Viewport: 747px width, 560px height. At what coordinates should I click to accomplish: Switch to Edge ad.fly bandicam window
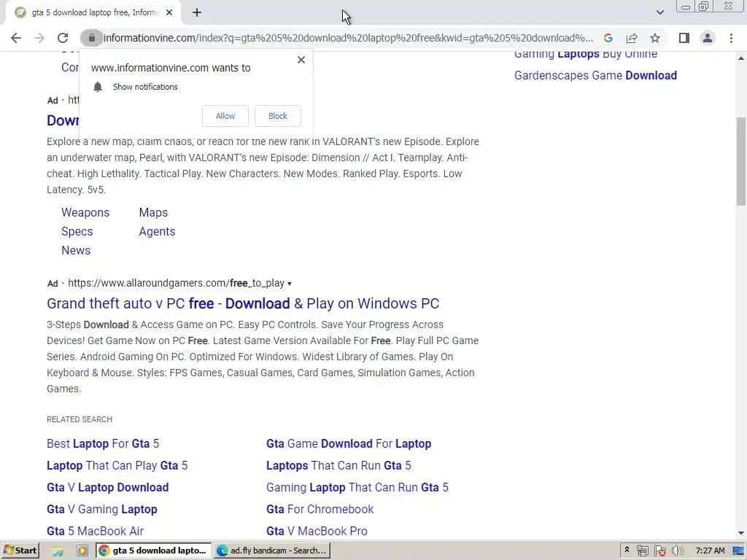[x=272, y=551]
